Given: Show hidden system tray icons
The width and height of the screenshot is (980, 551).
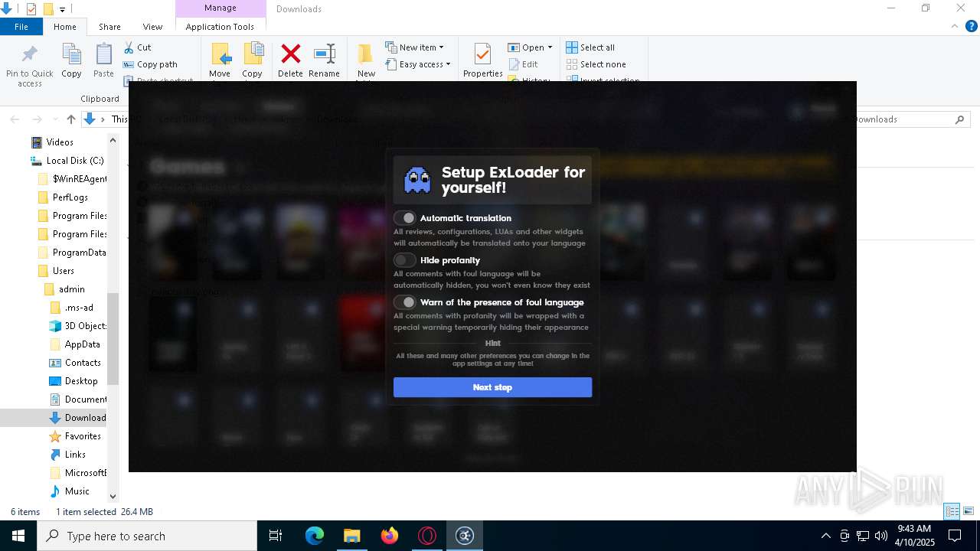Looking at the screenshot, I should (825, 536).
